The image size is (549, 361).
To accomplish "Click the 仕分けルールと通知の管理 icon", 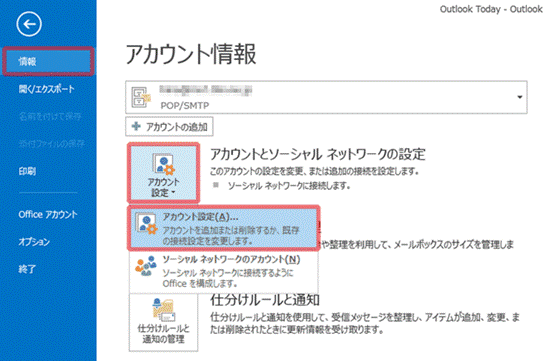I will 164,310.
